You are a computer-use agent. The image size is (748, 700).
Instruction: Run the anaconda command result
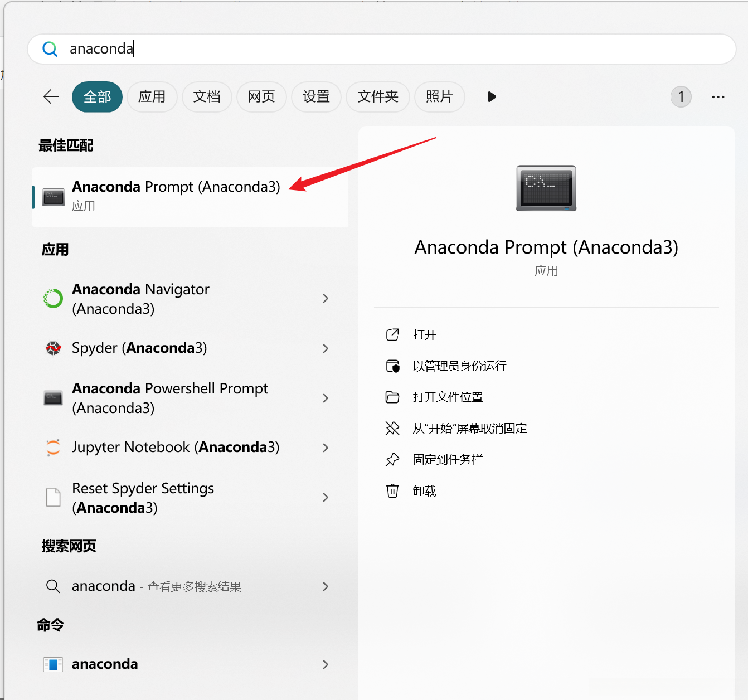[x=190, y=664]
